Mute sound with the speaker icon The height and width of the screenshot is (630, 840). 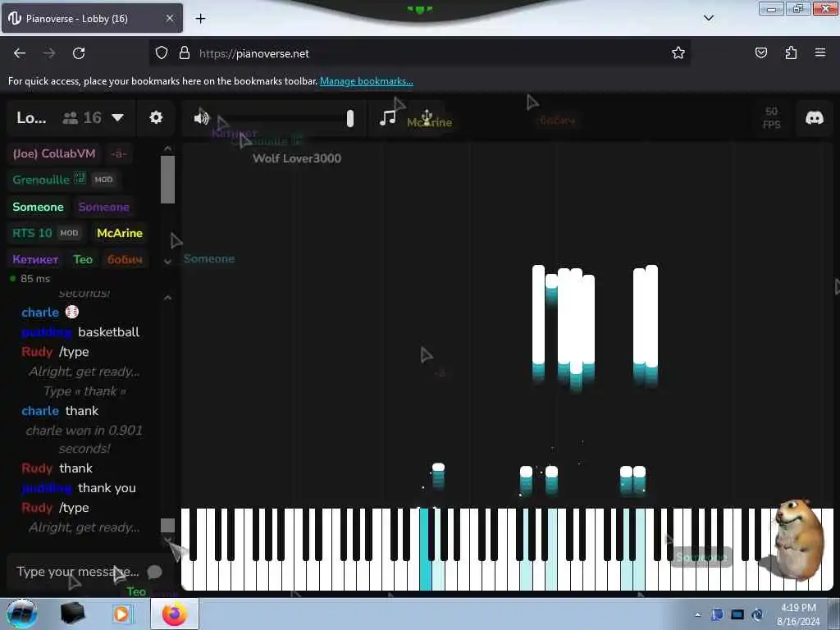202,118
